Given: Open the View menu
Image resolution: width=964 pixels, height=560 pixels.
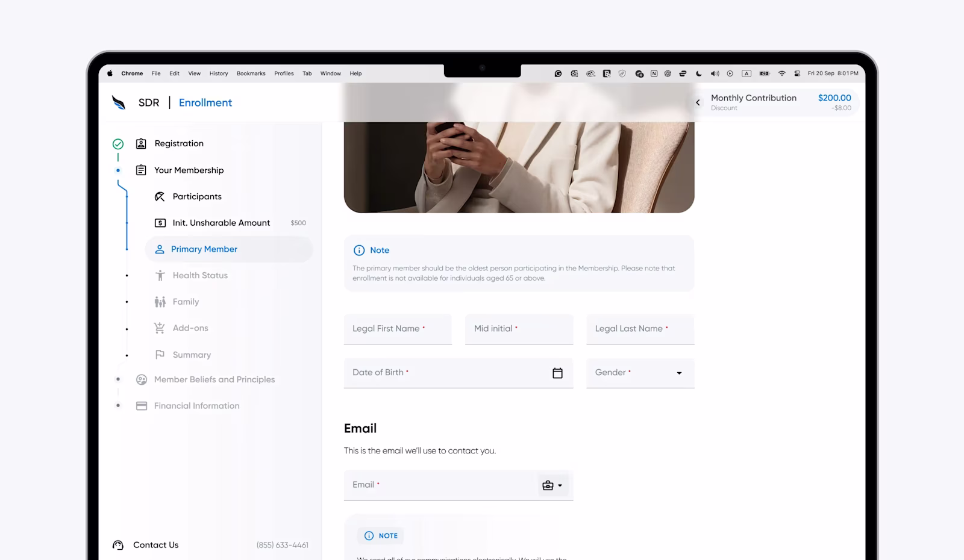Looking at the screenshot, I should [x=194, y=73].
